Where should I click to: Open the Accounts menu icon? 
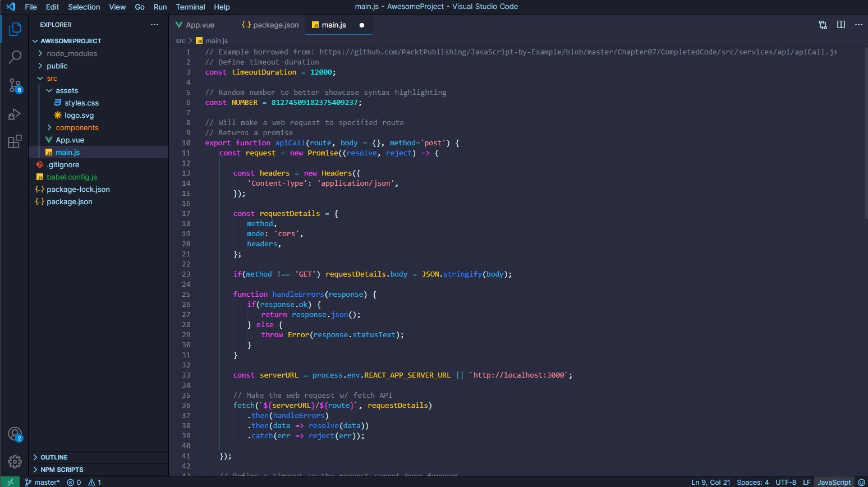point(15,434)
